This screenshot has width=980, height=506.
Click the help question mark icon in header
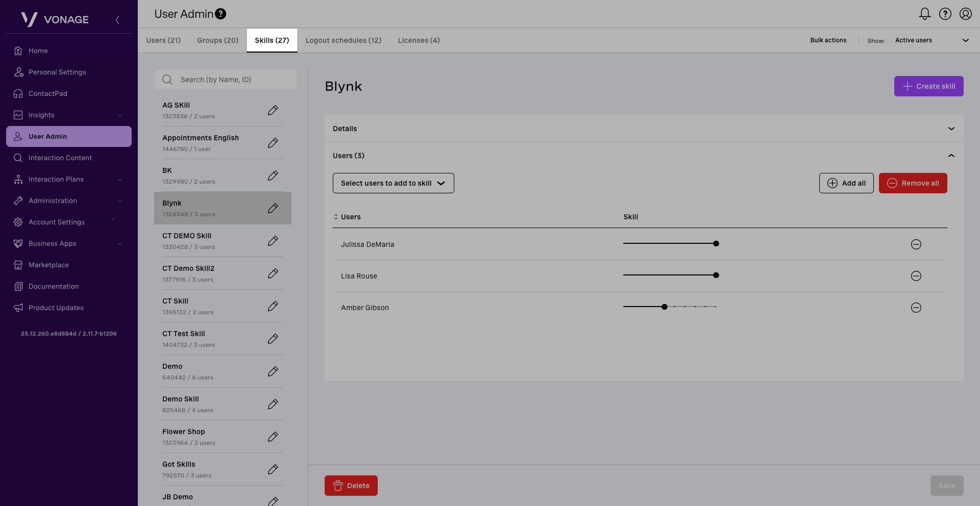pyautogui.click(x=945, y=14)
